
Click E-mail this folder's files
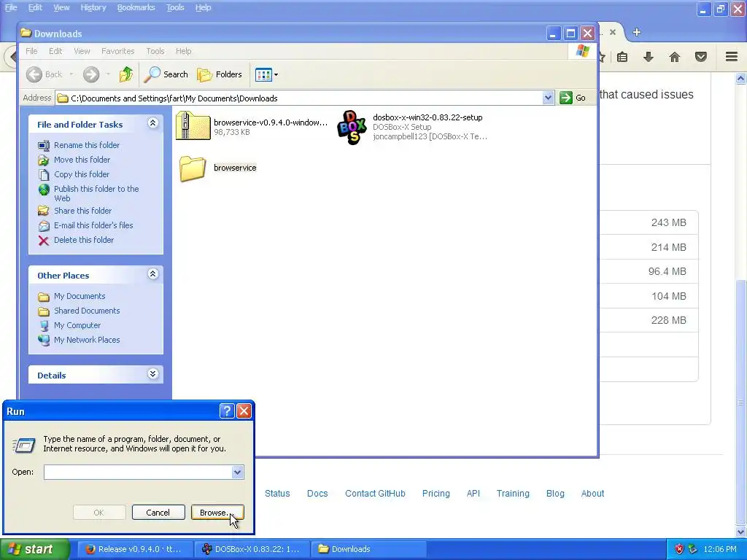point(93,225)
